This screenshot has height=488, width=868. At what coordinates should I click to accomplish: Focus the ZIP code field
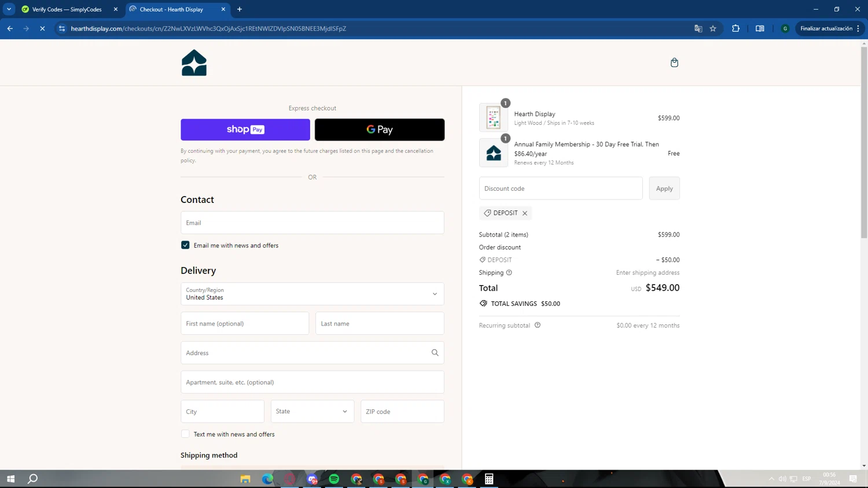[402, 411]
